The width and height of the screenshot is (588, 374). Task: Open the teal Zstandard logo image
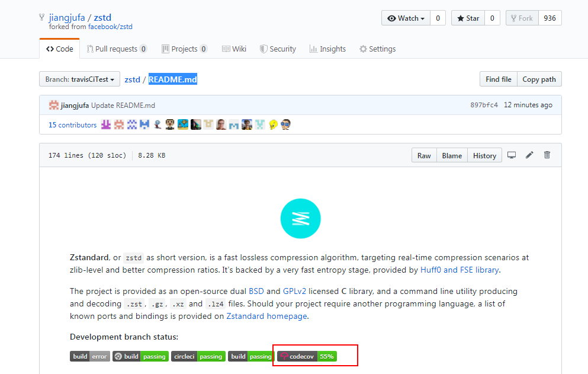coord(300,219)
